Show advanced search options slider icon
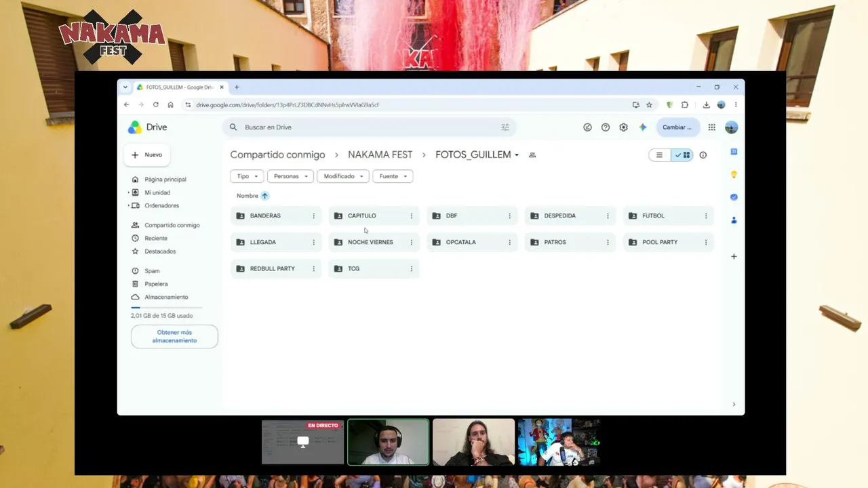The image size is (868, 488). [505, 127]
